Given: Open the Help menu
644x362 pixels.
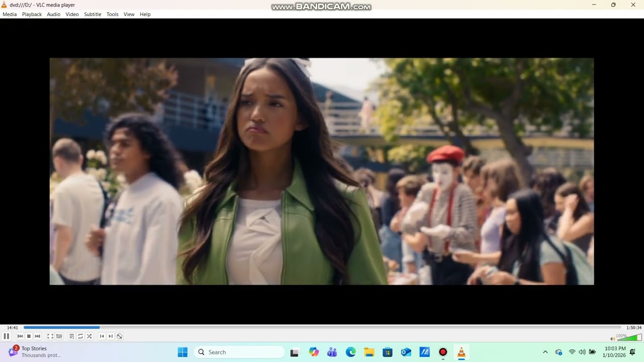Looking at the screenshot, I should pyautogui.click(x=145, y=14).
